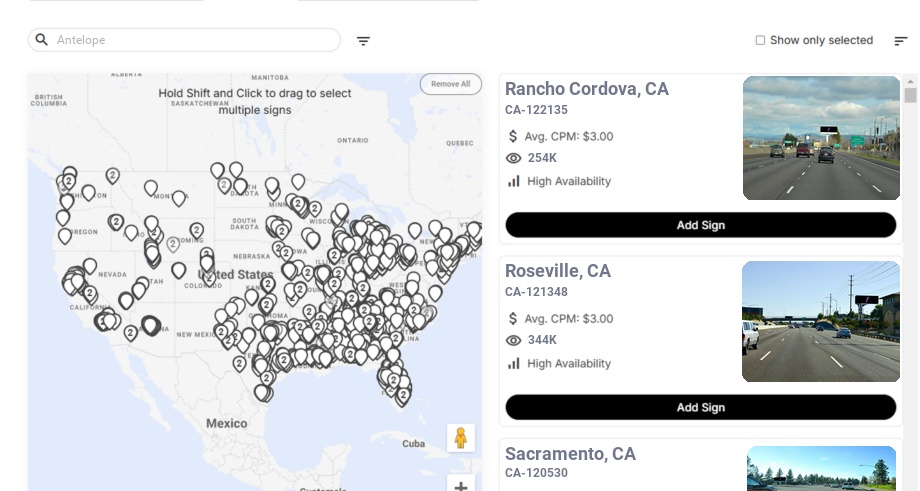Image resolution: width=920 pixels, height=491 pixels.
Task: Open the Rancho Cordova, CA listing title
Action: click(x=587, y=89)
